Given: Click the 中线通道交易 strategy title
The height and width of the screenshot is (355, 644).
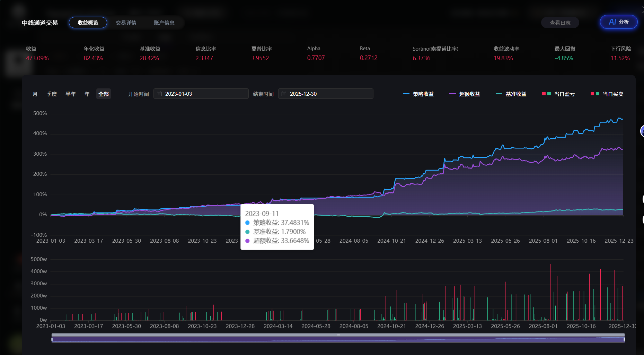Looking at the screenshot, I should (x=40, y=23).
